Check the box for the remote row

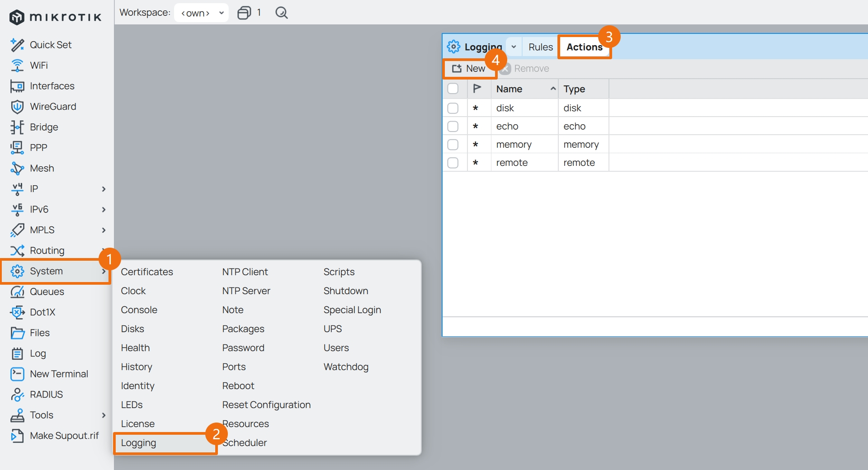[453, 163]
